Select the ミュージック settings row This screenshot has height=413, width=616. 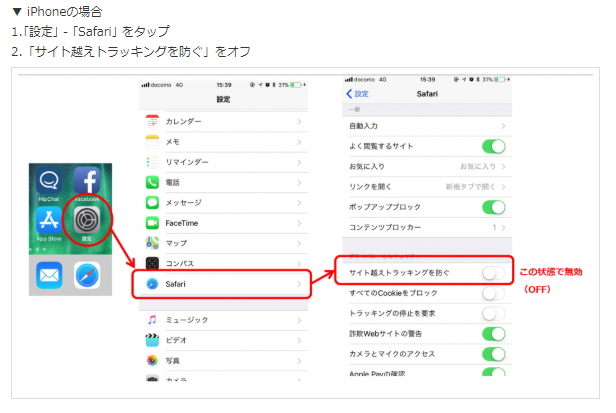(222, 319)
